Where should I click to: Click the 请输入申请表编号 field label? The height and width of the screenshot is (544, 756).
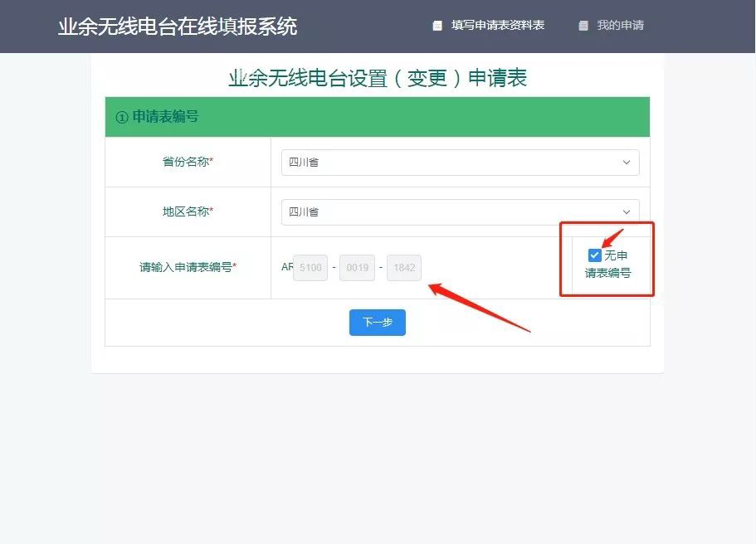(x=188, y=268)
